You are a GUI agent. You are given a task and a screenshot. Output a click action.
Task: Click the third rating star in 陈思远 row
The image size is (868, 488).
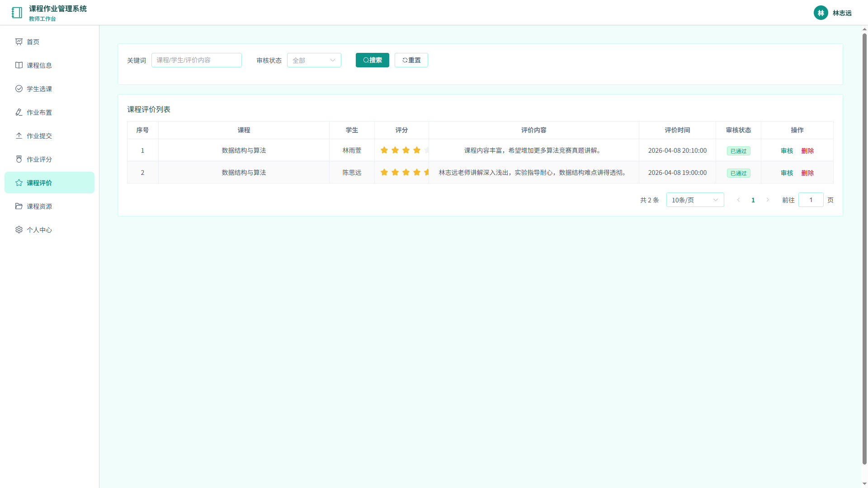coord(406,172)
